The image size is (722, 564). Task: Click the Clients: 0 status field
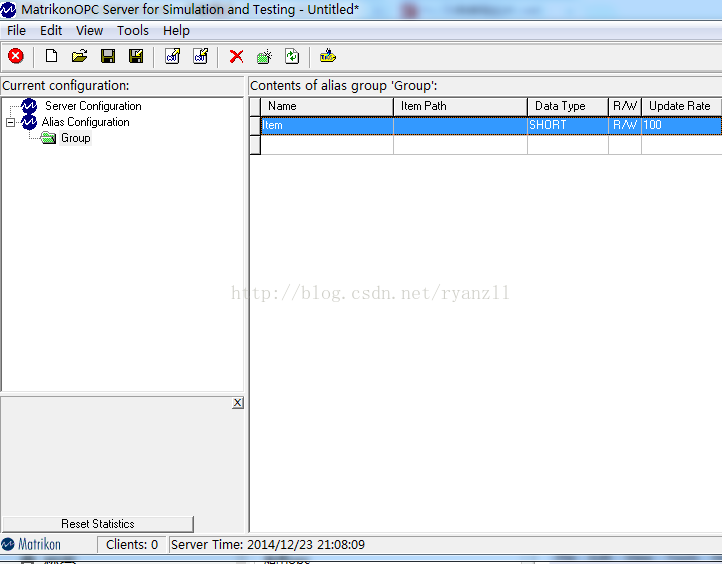132,545
